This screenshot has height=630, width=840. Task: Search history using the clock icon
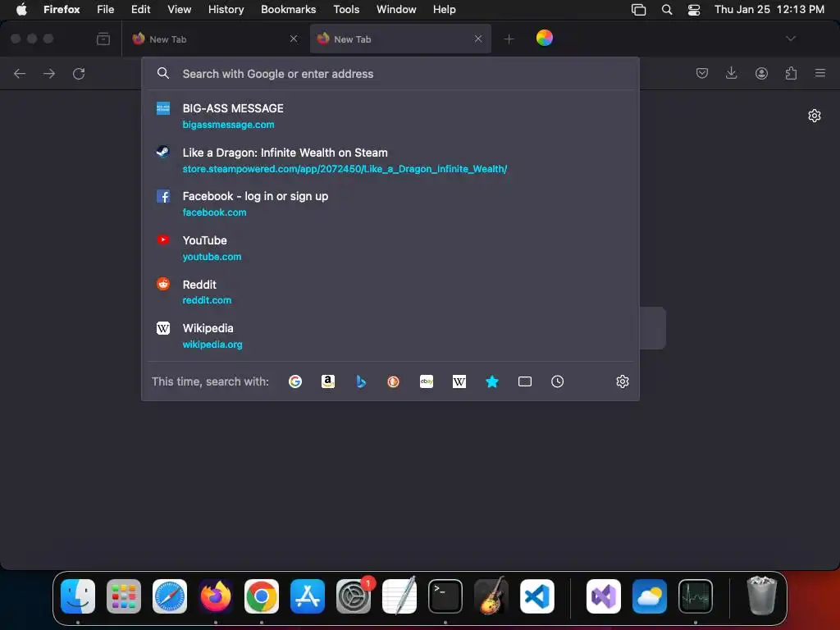tap(557, 381)
